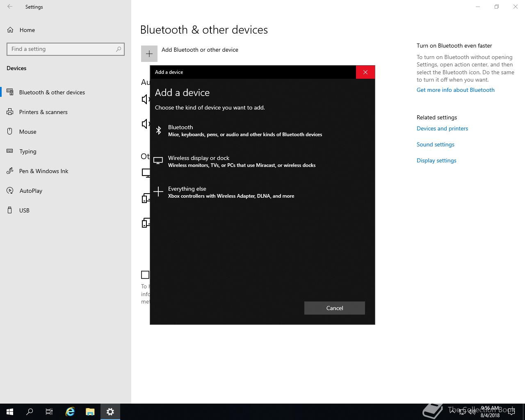Click the Home house icon
Screen dimensions: 525x420
10,30
